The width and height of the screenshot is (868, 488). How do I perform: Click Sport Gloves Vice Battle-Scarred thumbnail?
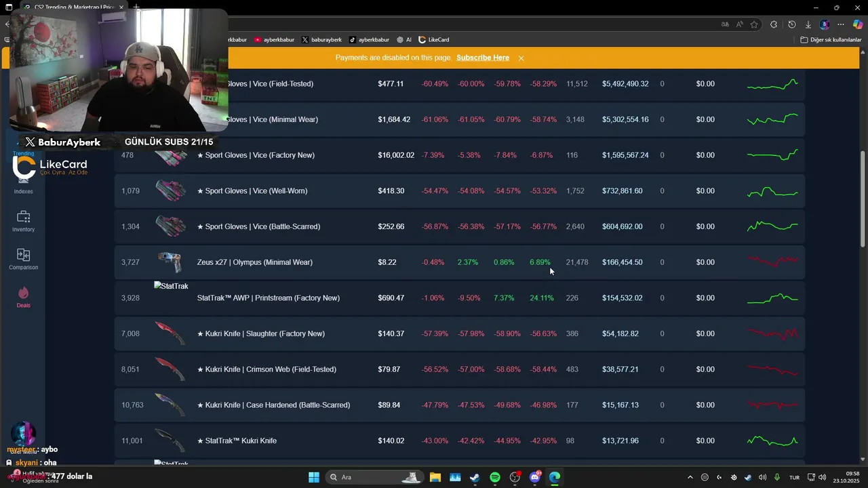(170, 226)
